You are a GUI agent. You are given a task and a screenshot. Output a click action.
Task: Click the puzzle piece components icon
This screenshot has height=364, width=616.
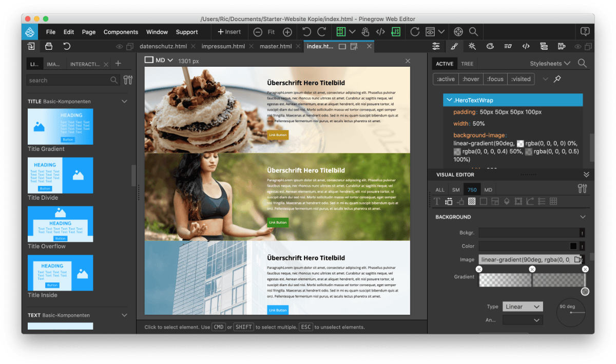click(562, 46)
